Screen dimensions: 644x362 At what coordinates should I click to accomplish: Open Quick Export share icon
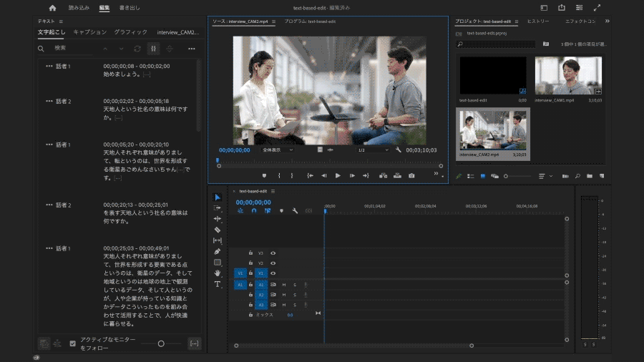562,8
